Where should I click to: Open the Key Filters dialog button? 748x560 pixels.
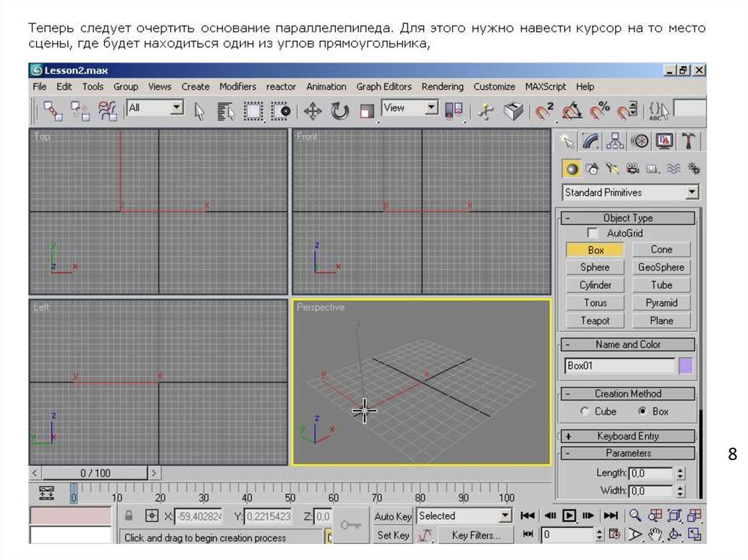point(476,535)
